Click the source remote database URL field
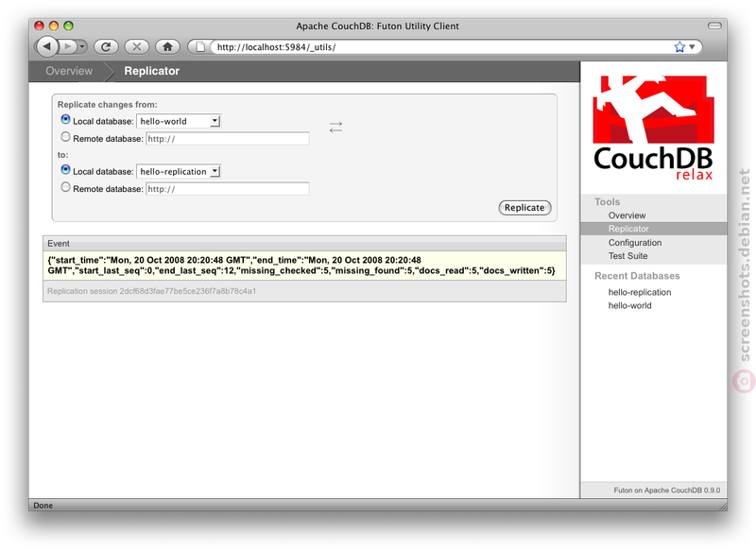The image size is (756, 550). pyautogui.click(x=228, y=138)
